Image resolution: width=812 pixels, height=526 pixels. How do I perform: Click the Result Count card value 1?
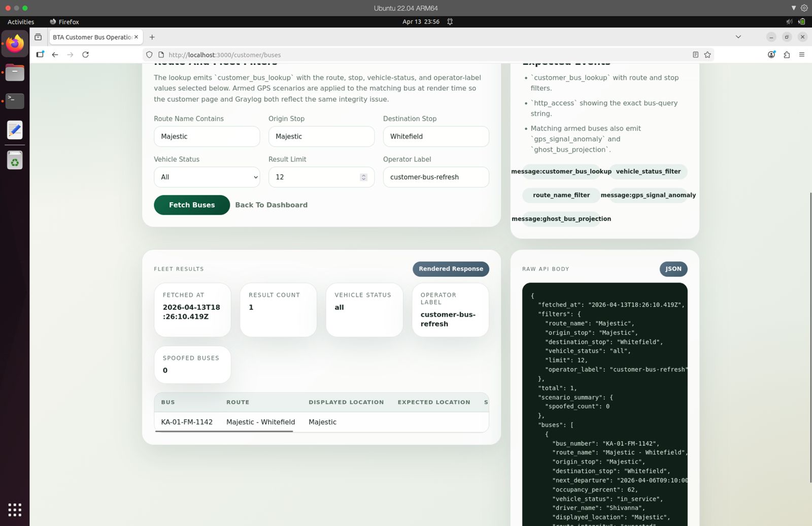click(251, 308)
